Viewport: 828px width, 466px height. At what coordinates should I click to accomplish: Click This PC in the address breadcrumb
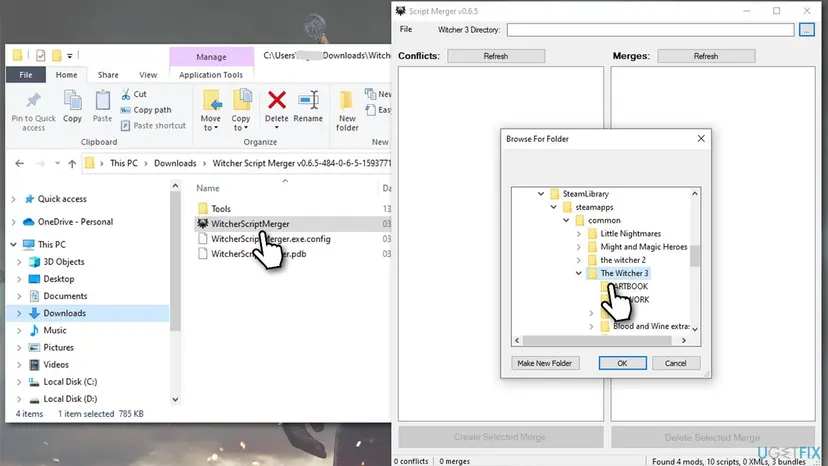coord(124,163)
